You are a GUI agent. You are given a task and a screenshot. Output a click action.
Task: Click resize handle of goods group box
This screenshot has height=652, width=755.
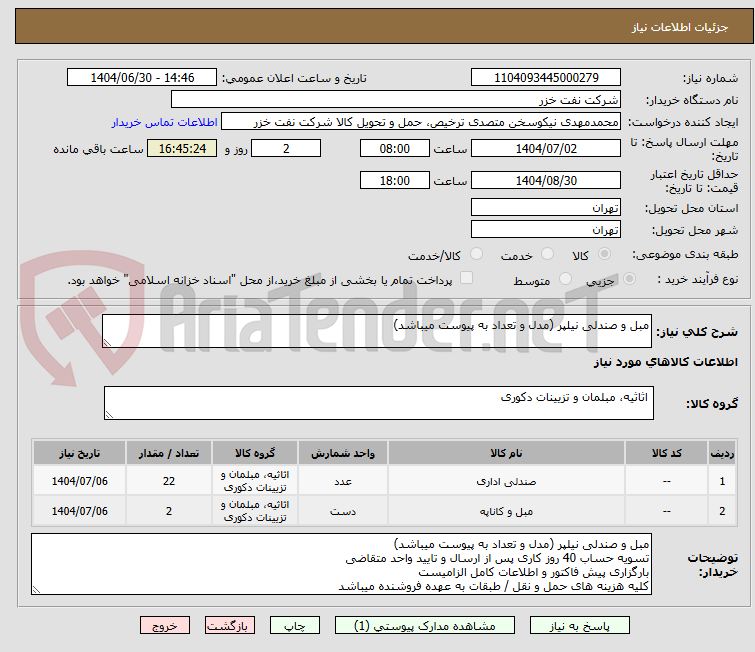(109, 415)
